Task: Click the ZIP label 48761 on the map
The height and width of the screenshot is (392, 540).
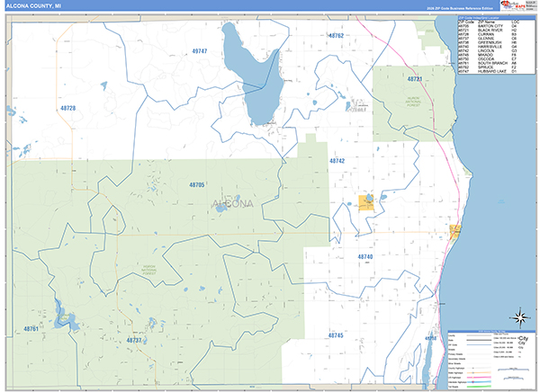Action: tap(31, 329)
